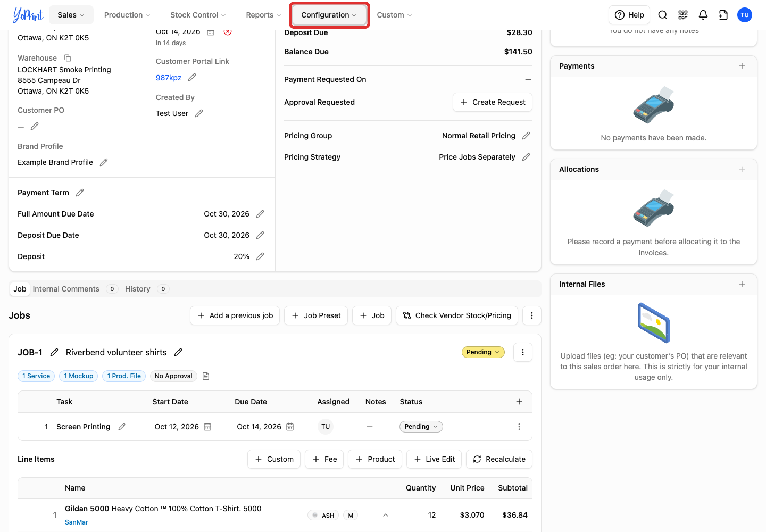Image resolution: width=766 pixels, height=532 pixels.
Task: Open Screen Printing task row options
Action: click(x=519, y=427)
